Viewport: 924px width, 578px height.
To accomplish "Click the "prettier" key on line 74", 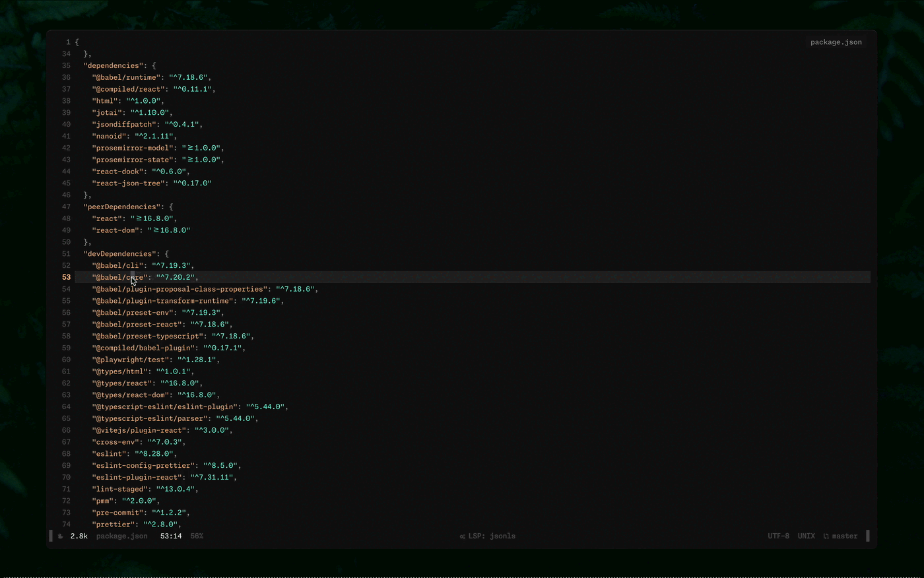I will pos(114,525).
